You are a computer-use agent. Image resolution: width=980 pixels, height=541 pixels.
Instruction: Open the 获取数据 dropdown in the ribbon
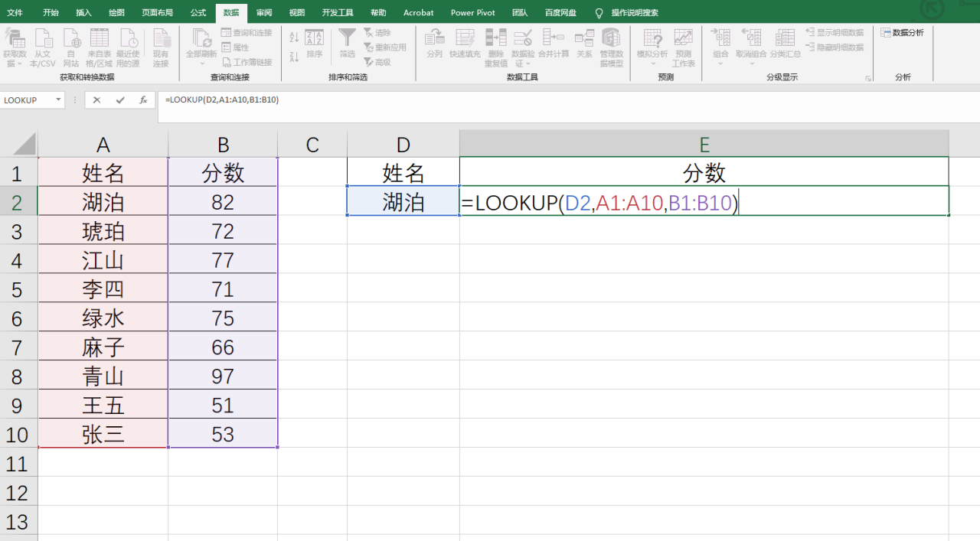[14, 47]
